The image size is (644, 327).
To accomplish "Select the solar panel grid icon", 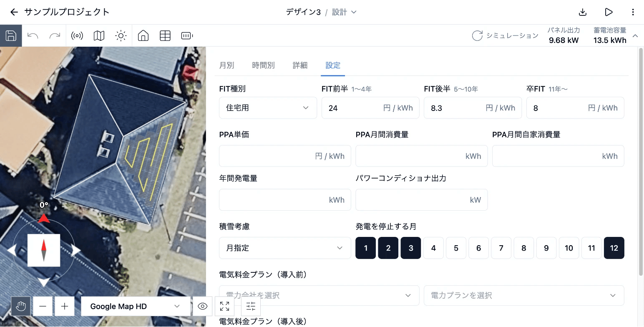I will click(165, 35).
